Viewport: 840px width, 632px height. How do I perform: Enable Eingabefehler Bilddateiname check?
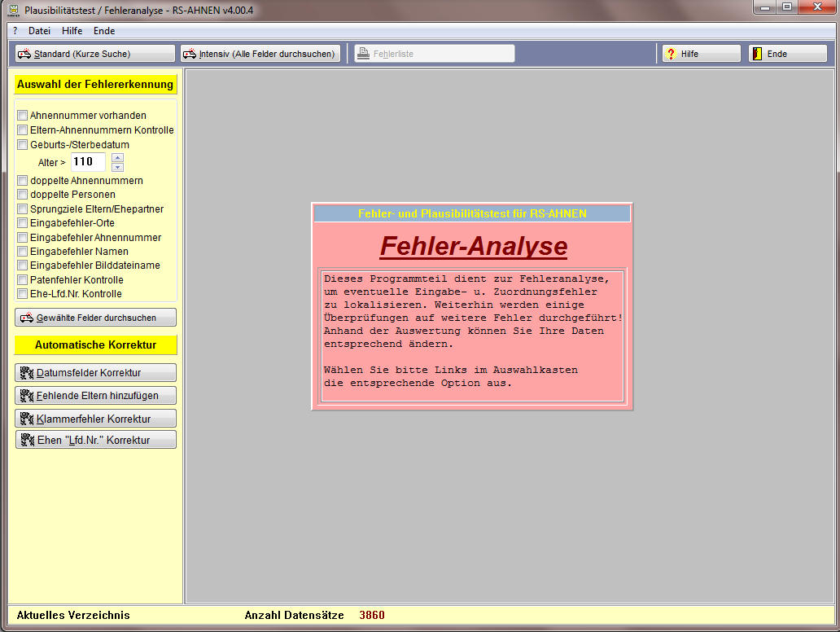(x=23, y=265)
